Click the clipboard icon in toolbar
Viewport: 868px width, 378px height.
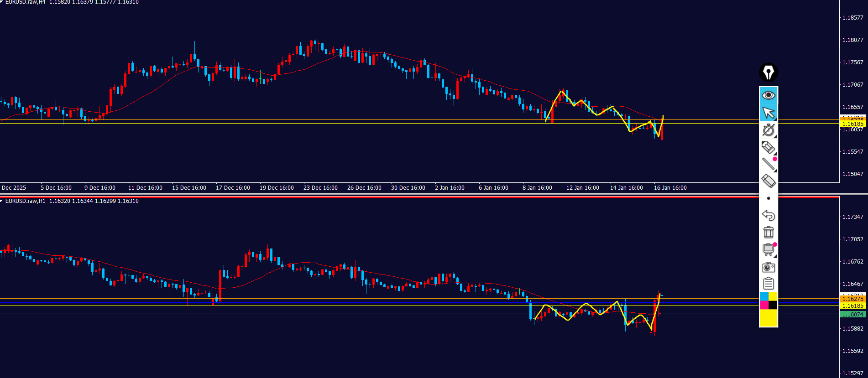[769, 284]
